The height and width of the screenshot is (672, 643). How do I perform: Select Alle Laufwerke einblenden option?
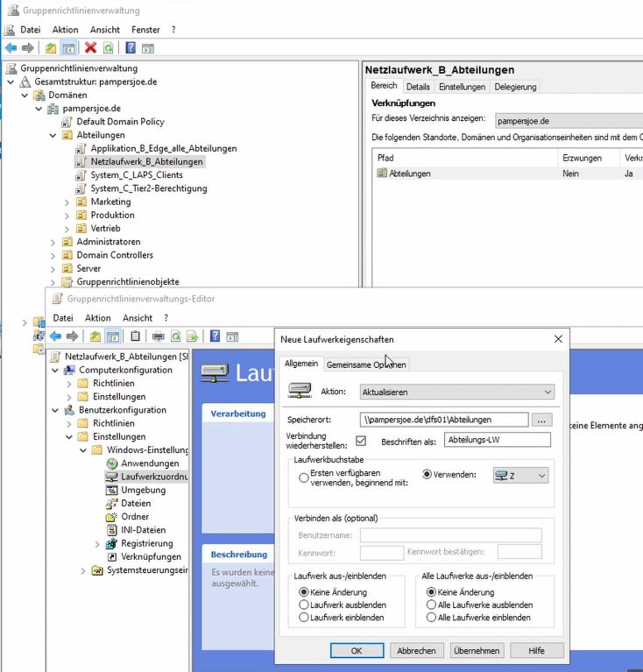tap(431, 617)
